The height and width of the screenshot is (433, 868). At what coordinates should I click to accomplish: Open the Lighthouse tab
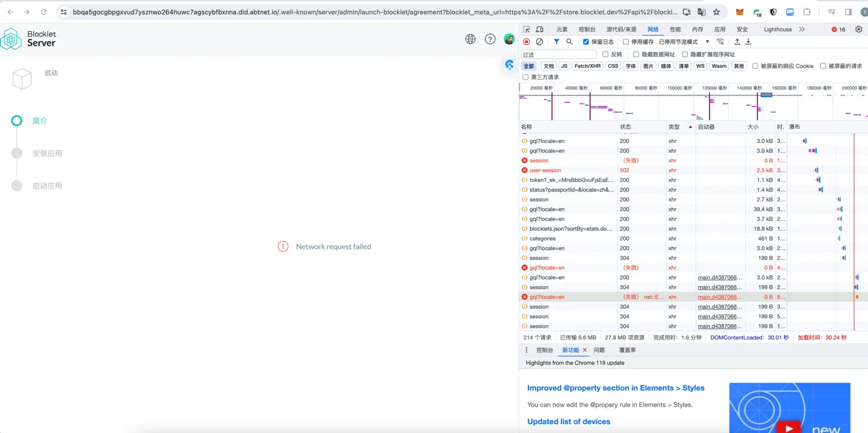coord(777,29)
